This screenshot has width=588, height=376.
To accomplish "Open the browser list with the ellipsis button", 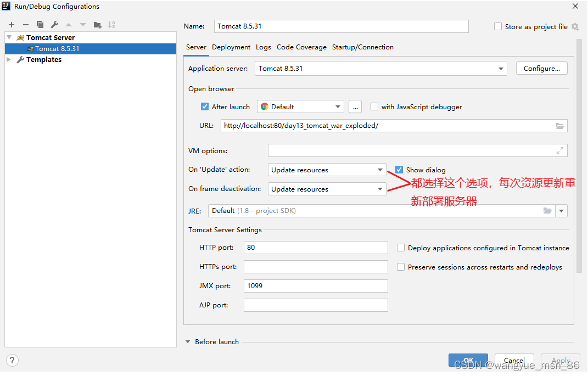I will click(355, 107).
